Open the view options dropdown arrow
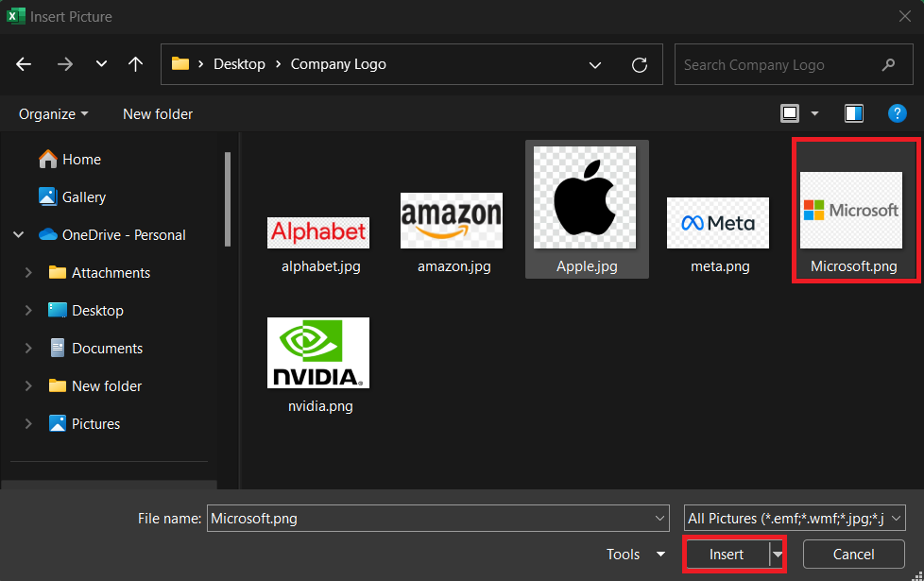Image resolution: width=924 pixels, height=581 pixels. (x=815, y=113)
